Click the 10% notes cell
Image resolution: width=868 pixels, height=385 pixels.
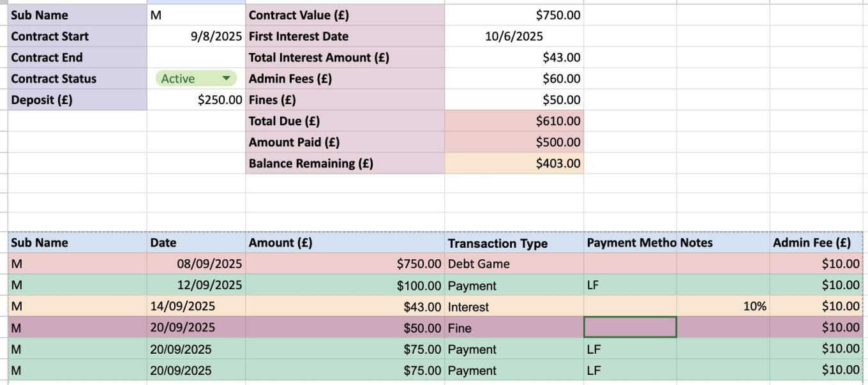[722, 306]
